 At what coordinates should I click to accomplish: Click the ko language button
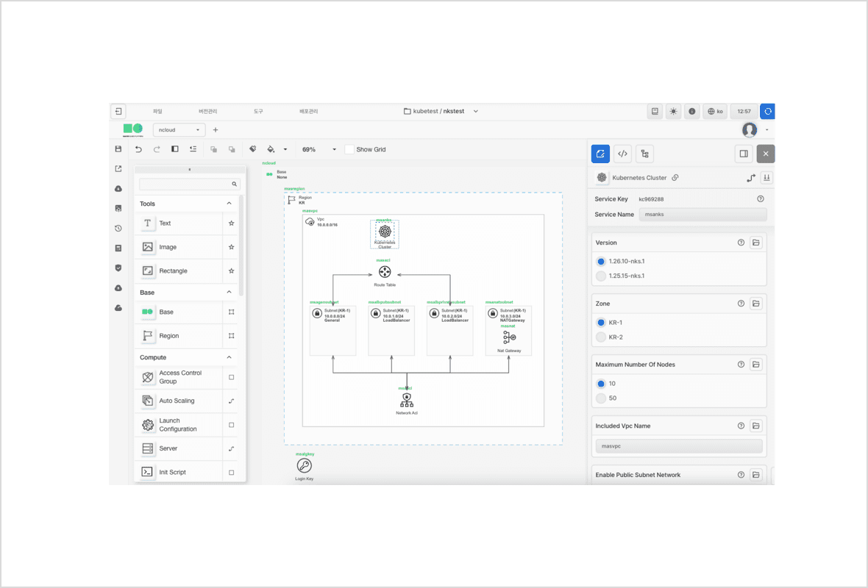tap(715, 112)
